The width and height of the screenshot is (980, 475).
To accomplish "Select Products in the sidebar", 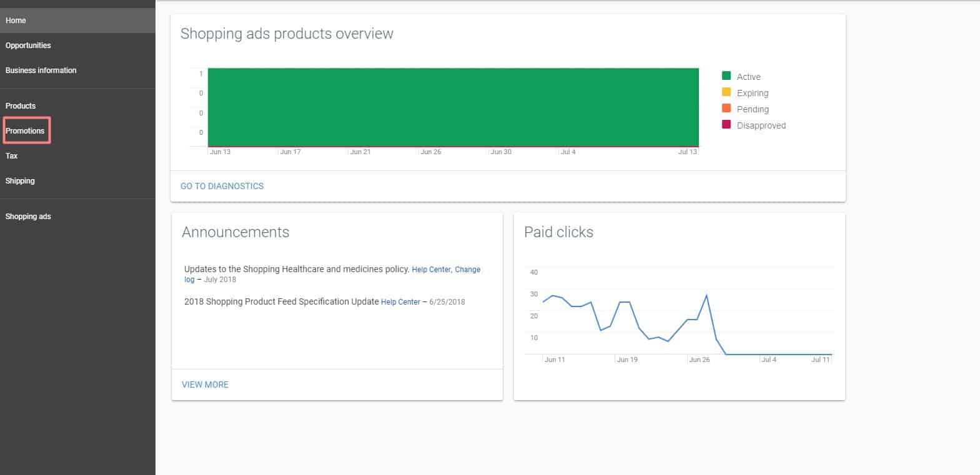I will pyautogui.click(x=77, y=106).
